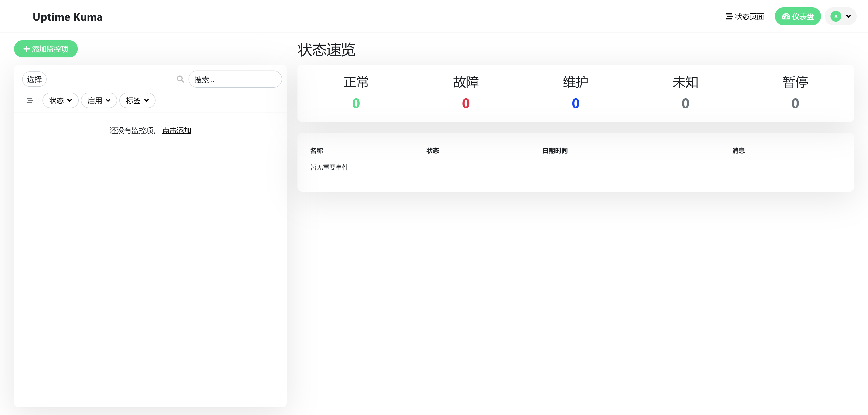The width and height of the screenshot is (868, 415).
Task: Expand the 状态 filter dropdown
Action: click(x=60, y=100)
